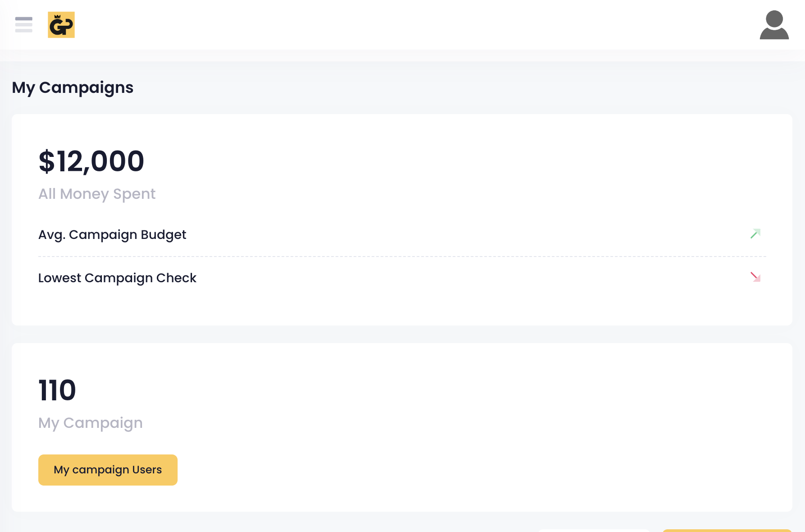Screen dimensions: 805x532
Task: Open the user profile avatar
Action: click(x=774, y=25)
